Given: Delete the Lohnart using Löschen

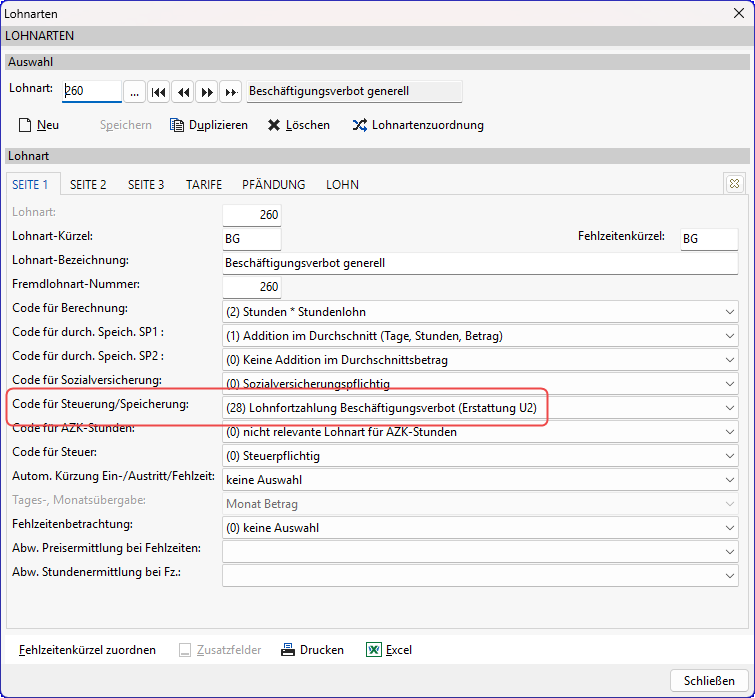Looking at the screenshot, I should (299, 125).
